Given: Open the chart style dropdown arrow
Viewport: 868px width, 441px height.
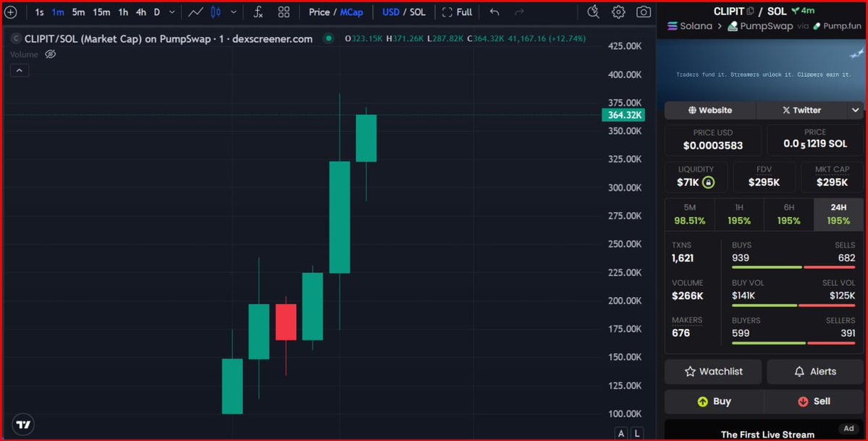Looking at the screenshot, I should tap(234, 12).
